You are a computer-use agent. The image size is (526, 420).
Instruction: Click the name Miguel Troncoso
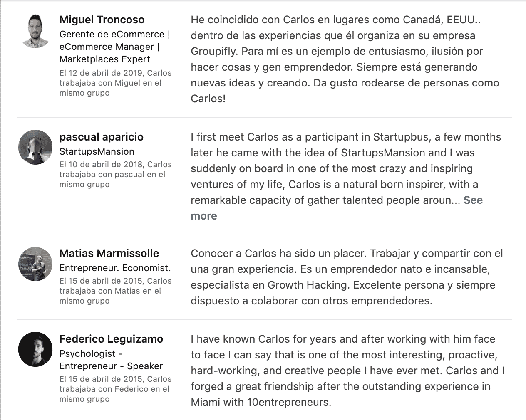point(102,20)
